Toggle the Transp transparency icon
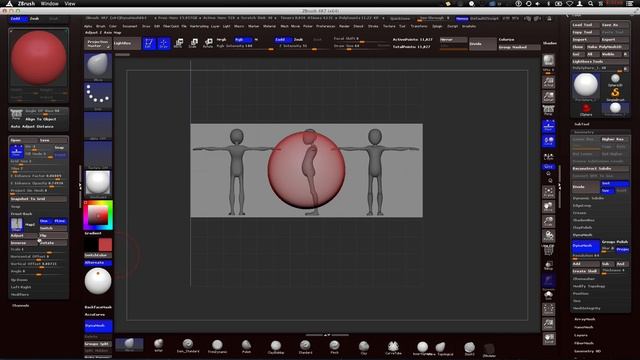The height and width of the screenshot is (360, 640). 549,265
